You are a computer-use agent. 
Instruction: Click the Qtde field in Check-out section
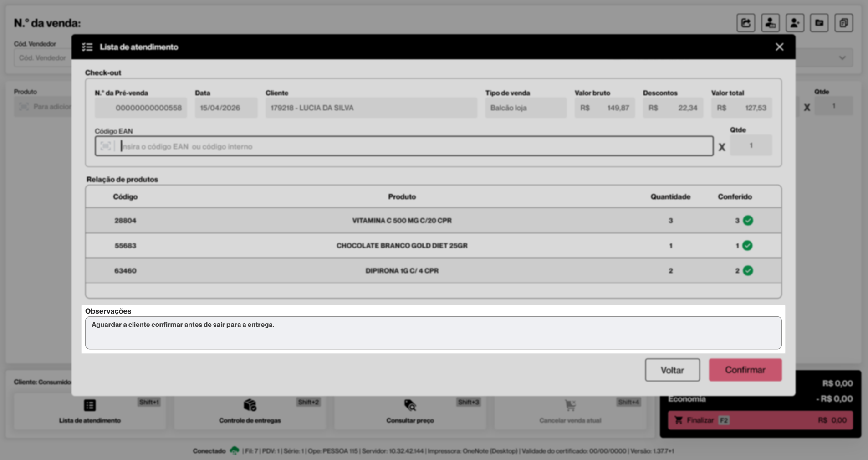pyautogui.click(x=751, y=145)
